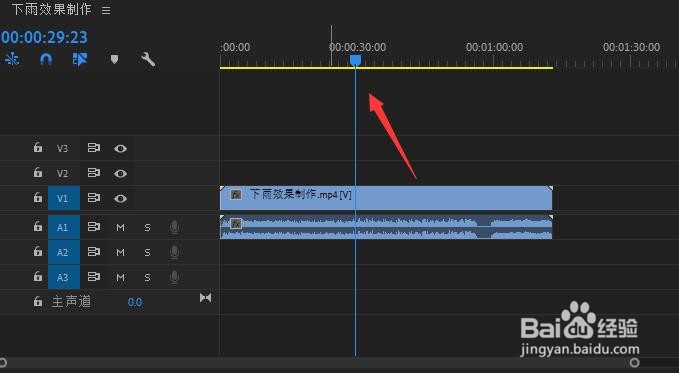This screenshot has height=373, width=679.
Task: Mute track A2 with M button
Action: point(120,253)
